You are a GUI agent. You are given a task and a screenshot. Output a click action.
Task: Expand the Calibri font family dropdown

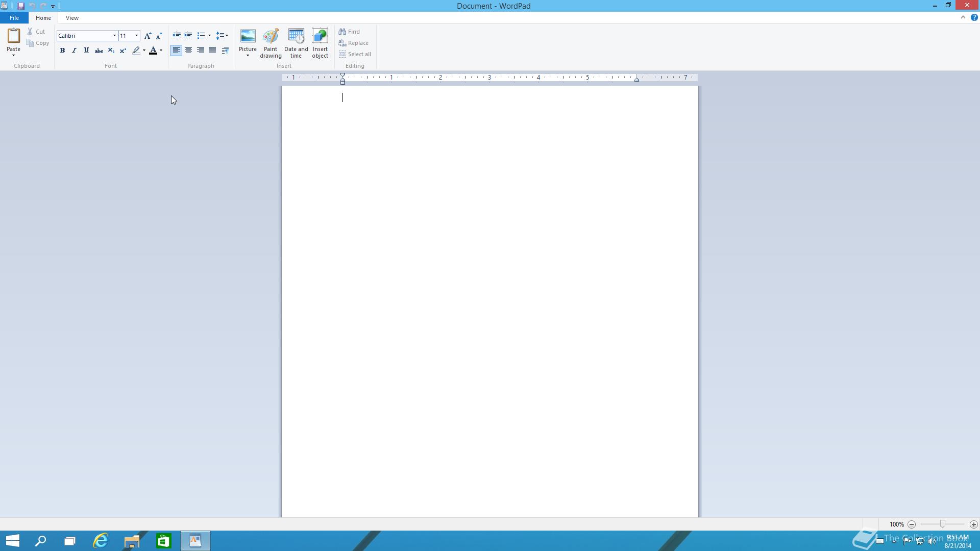114,36
